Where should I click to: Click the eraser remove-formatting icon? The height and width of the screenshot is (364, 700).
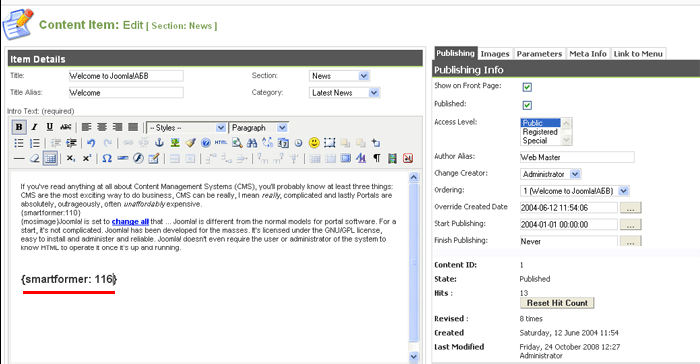[x=34, y=159]
